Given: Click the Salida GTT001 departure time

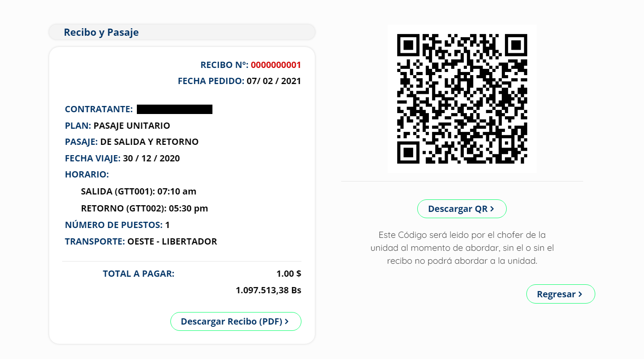Looking at the screenshot, I should [177, 191].
